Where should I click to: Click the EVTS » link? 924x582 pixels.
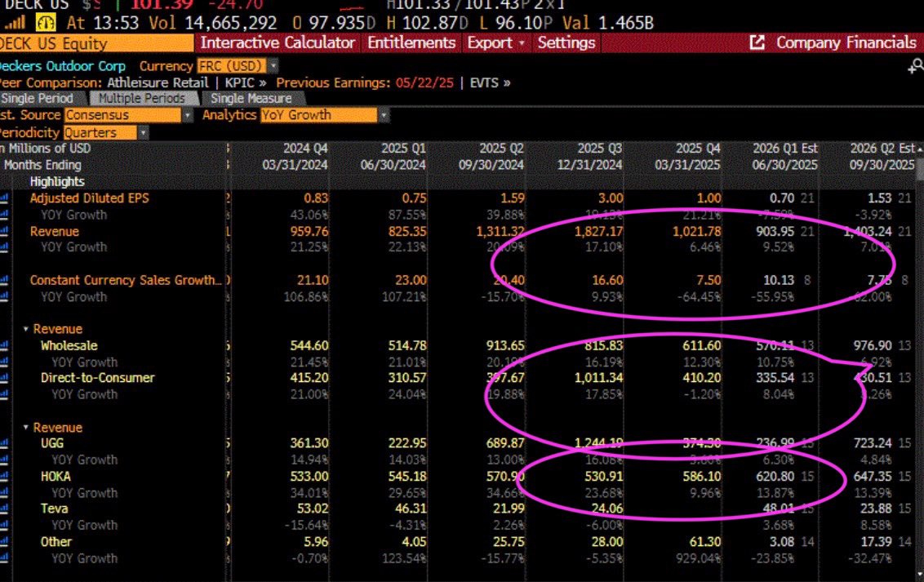click(490, 83)
